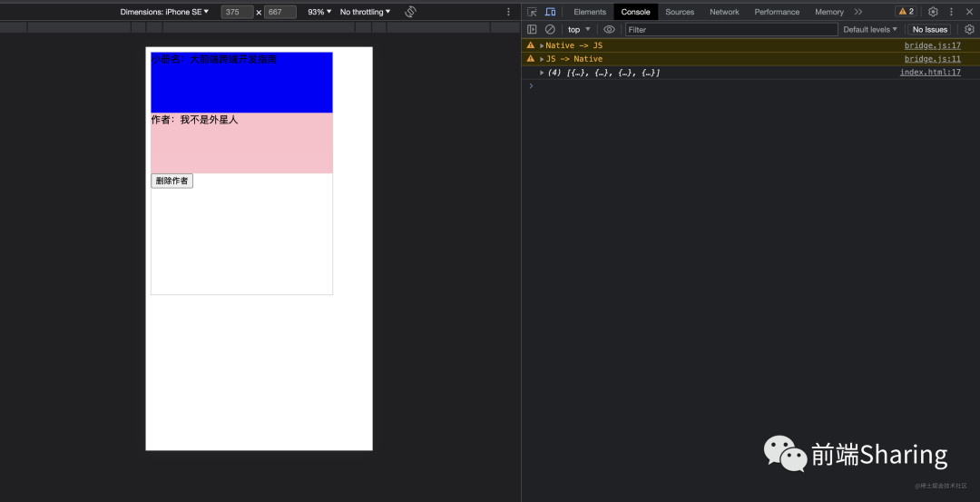The height and width of the screenshot is (502, 980).
Task: Click the JS -> Native warning triangle icon
Action: pyautogui.click(x=531, y=59)
